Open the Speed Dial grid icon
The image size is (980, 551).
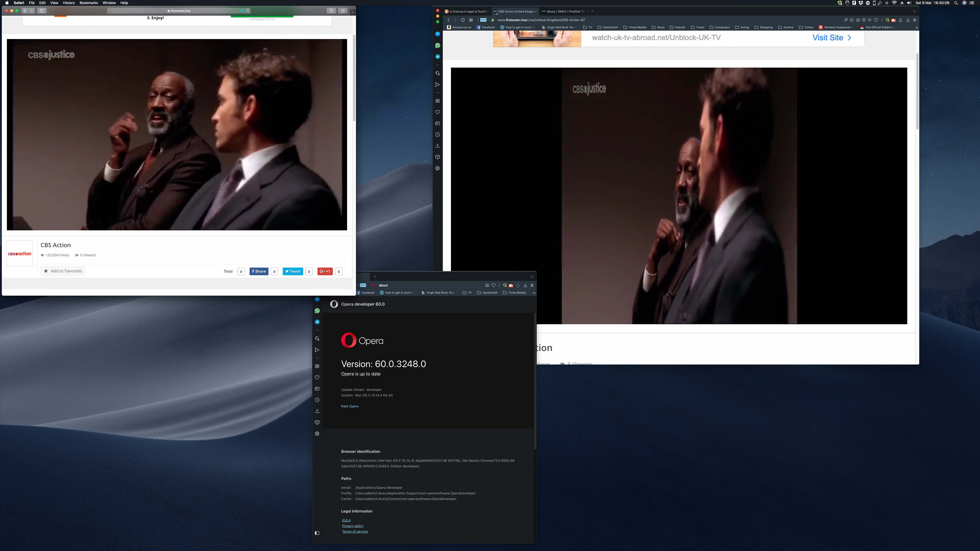[437, 101]
